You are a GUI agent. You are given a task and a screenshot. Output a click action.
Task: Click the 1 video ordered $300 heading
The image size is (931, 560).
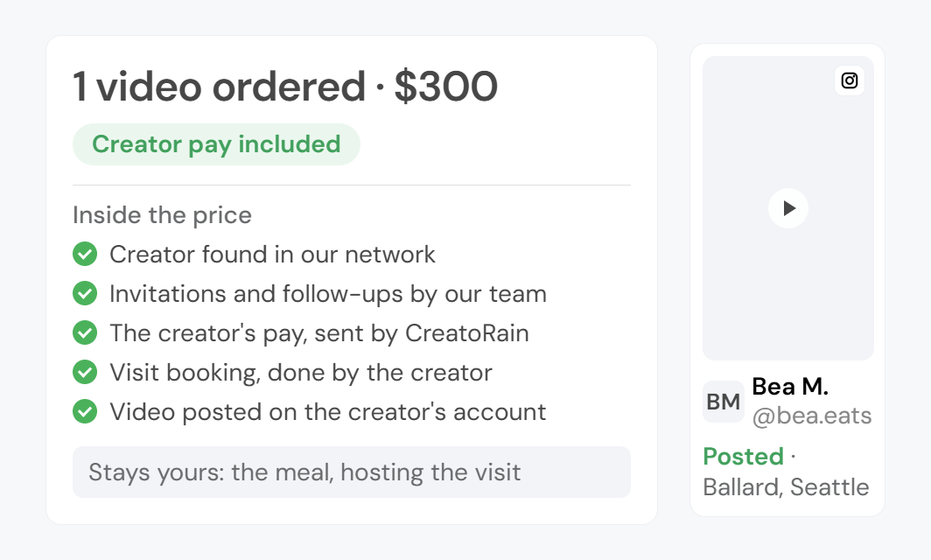pyautogui.click(x=285, y=87)
